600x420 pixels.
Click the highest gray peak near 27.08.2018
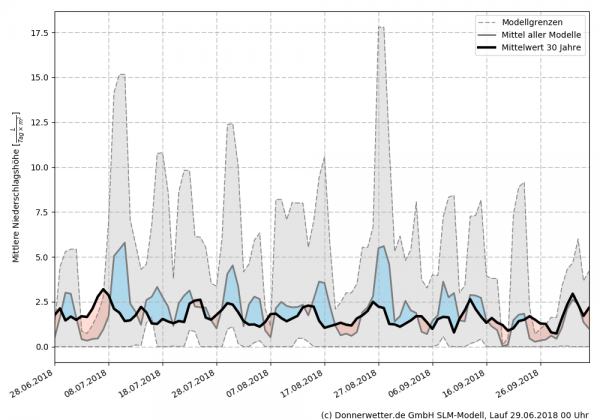tap(381, 28)
